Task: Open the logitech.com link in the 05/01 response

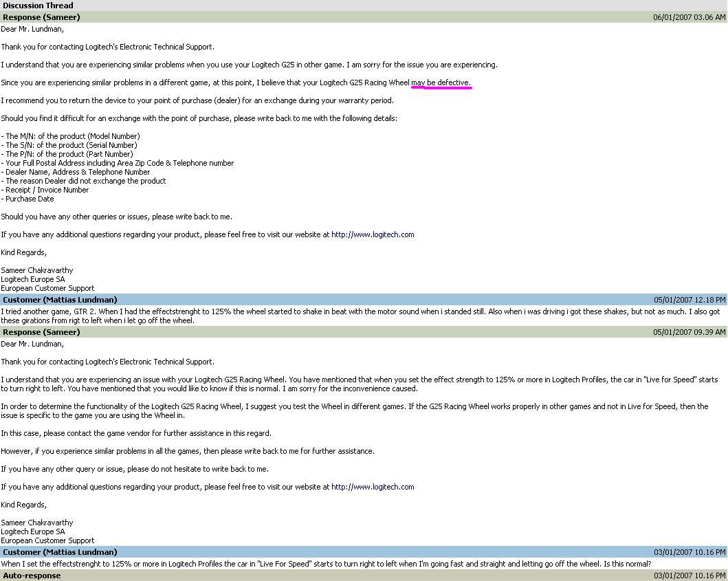Action: (373, 487)
